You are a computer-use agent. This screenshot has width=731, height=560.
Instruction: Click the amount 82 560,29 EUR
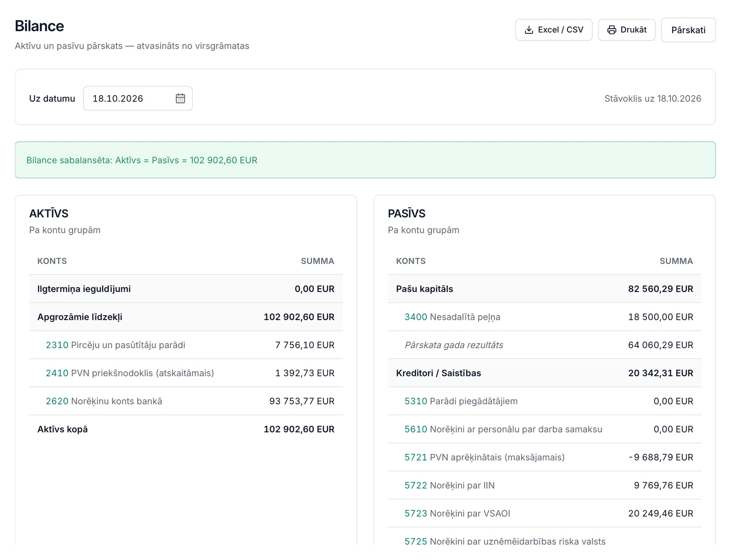(661, 289)
